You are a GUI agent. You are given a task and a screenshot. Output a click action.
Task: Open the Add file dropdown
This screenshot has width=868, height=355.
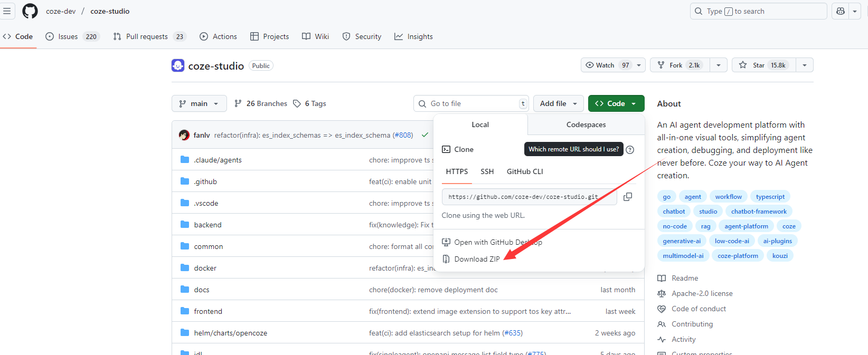[559, 103]
